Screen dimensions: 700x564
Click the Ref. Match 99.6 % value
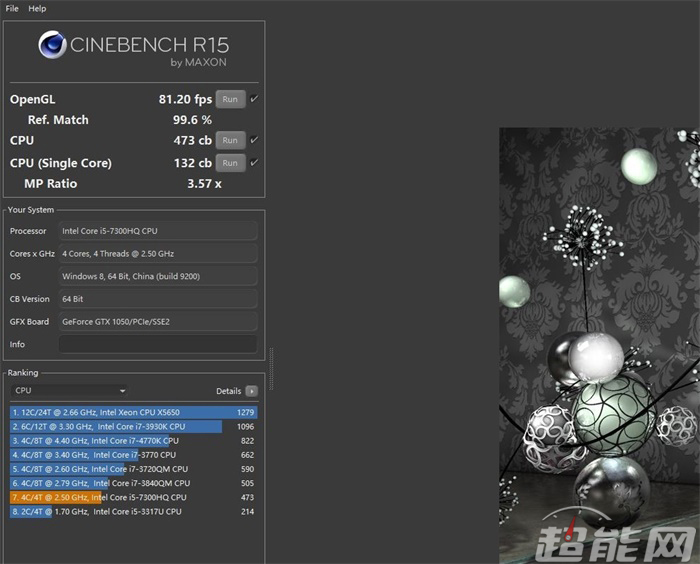(x=192, y=120)
